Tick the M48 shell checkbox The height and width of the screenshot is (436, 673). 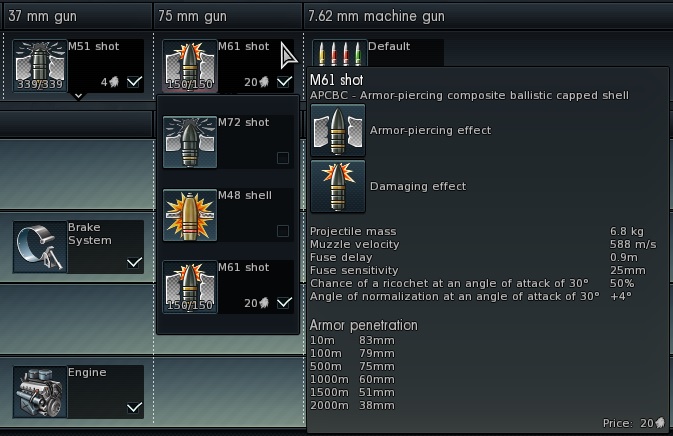pyautogui.click(x=283, y=231)
